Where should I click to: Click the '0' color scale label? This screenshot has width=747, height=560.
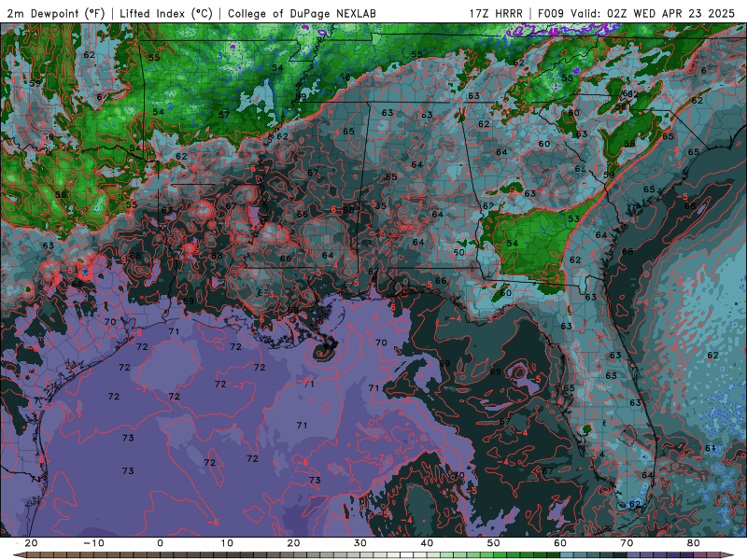coord(160,543)
